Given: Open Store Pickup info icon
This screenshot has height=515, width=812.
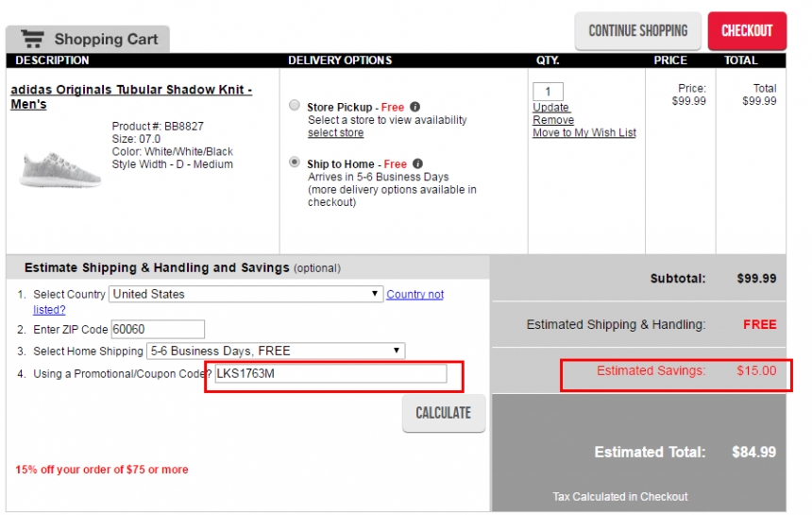Looking at the screenshot, I should click(x=414, y=107).
